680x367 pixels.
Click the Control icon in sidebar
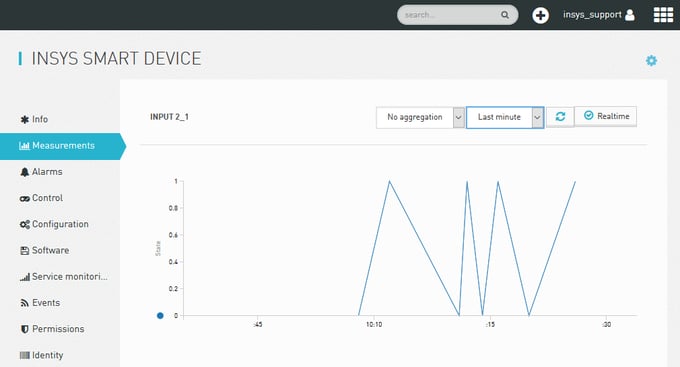[x=25, y=198]
